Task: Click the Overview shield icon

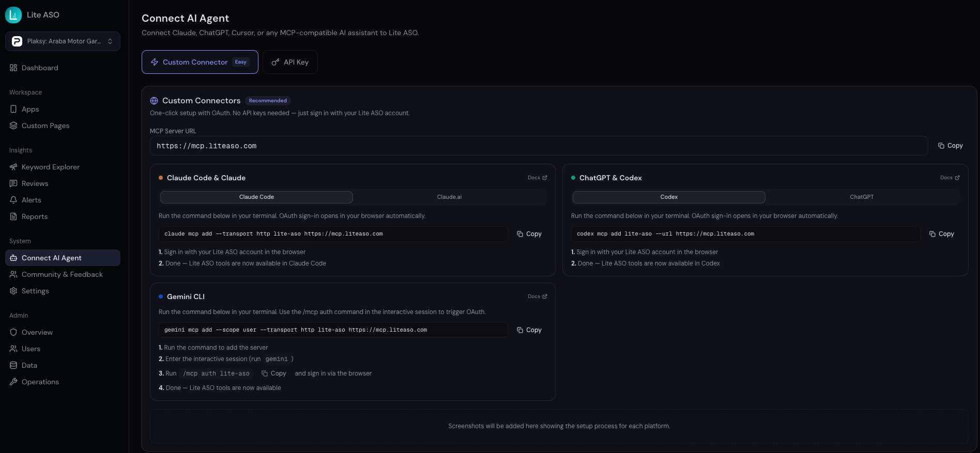Action: (13, 332)
